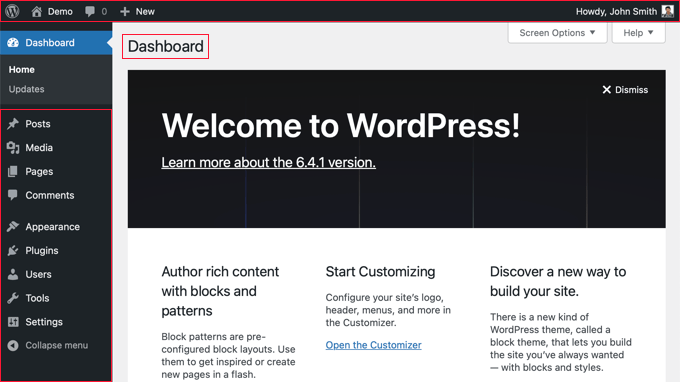Viewport: 680px width, 382px height.
Task: Open the Plugins menu label
Action: click(42, 251)
